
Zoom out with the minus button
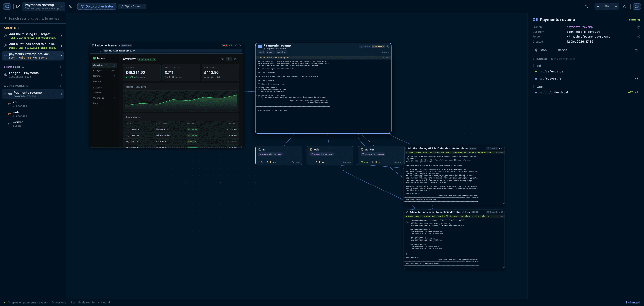[x=598, y=6]
